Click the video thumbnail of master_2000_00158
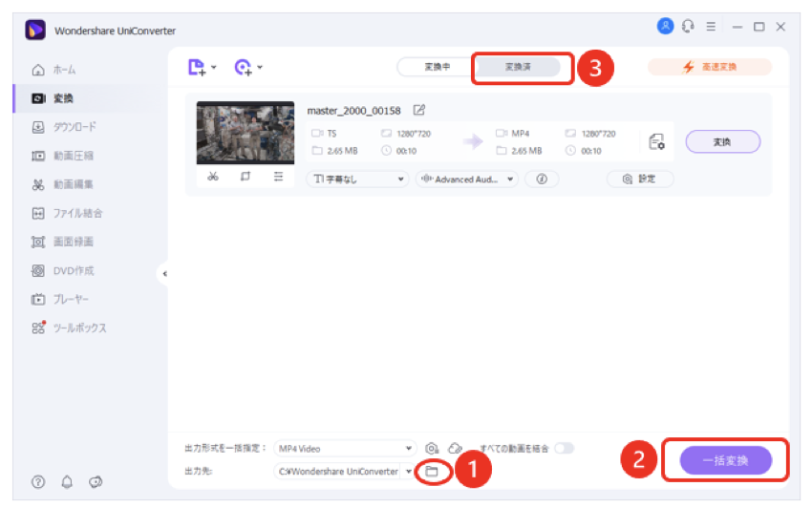 [x=246, y=133]
